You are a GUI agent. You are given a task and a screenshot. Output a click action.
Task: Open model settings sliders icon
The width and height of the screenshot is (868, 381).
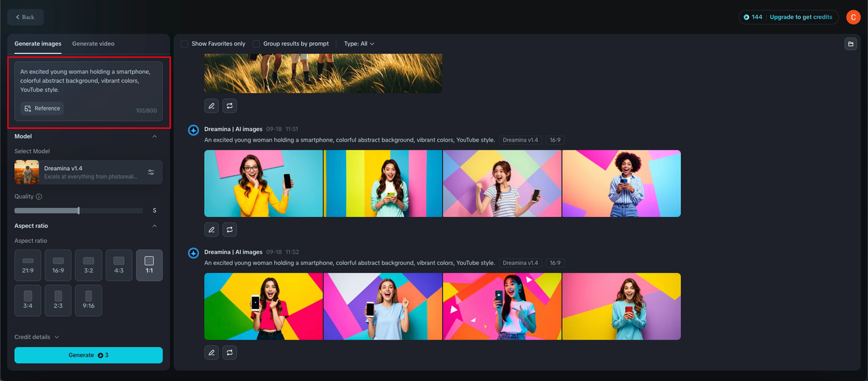(151, 172)
